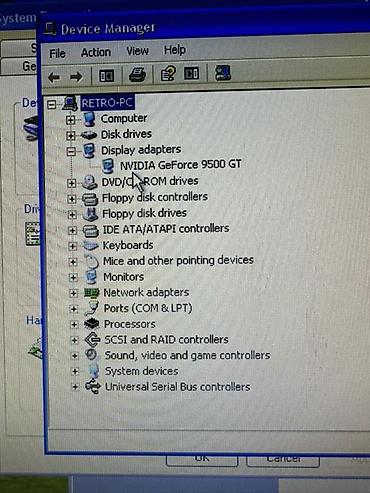This screenshot has width=370, height=493.
Task: Click the RETRO-PC computer icon
Action: coord(70,103)
